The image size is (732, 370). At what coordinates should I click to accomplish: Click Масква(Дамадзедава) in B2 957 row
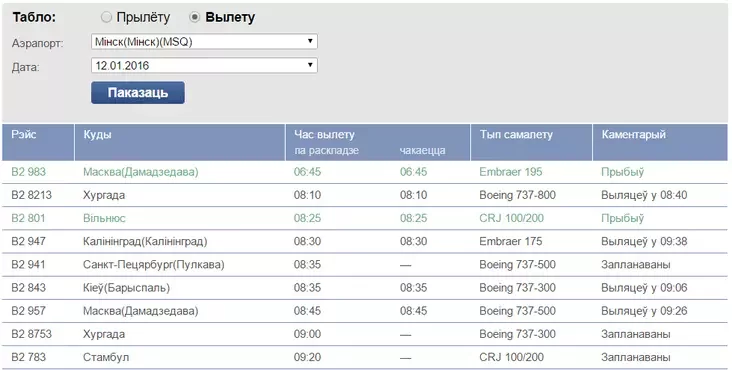(141, 311)
